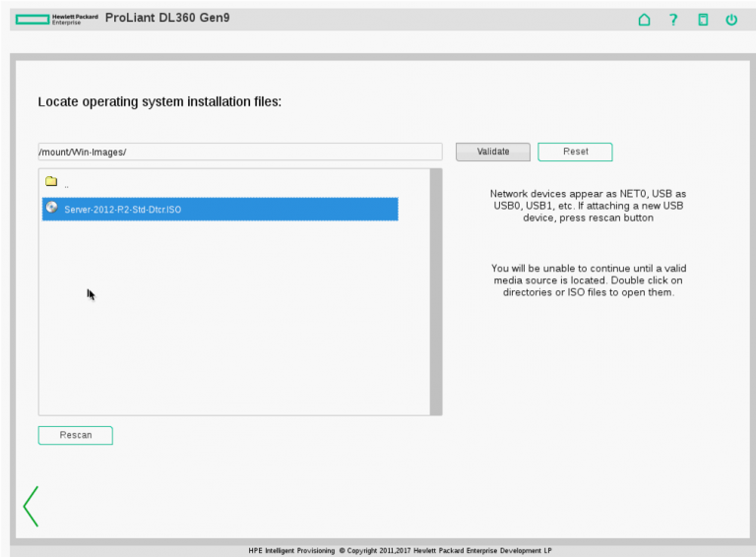
Task: Open the Home icon in header
Action: (644, 20)
